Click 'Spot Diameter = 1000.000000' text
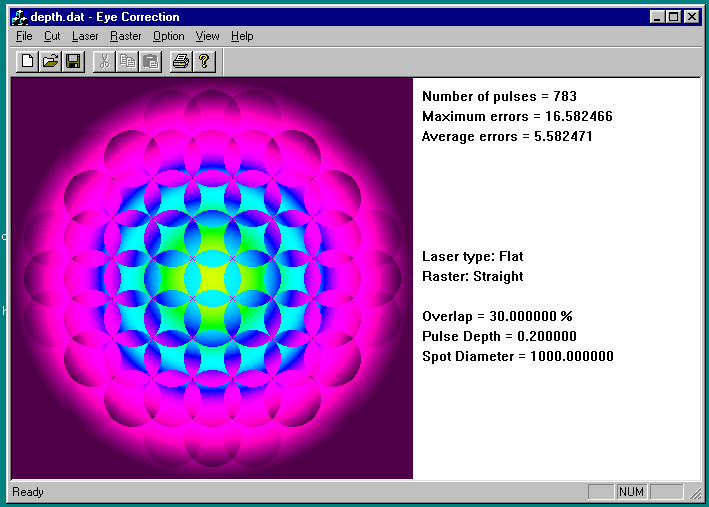Image resolution: width=709 pixels, height=507 pixels. [518, 356]
